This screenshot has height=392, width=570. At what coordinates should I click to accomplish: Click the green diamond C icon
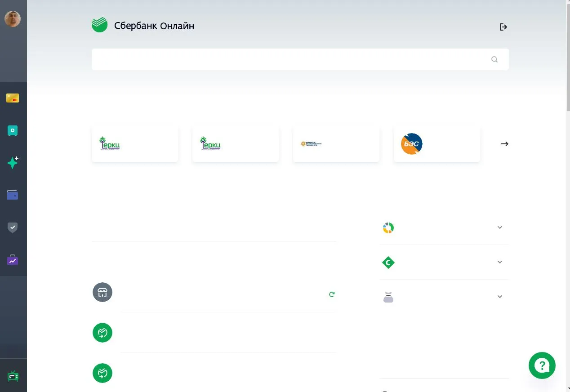tap(388, 263)
